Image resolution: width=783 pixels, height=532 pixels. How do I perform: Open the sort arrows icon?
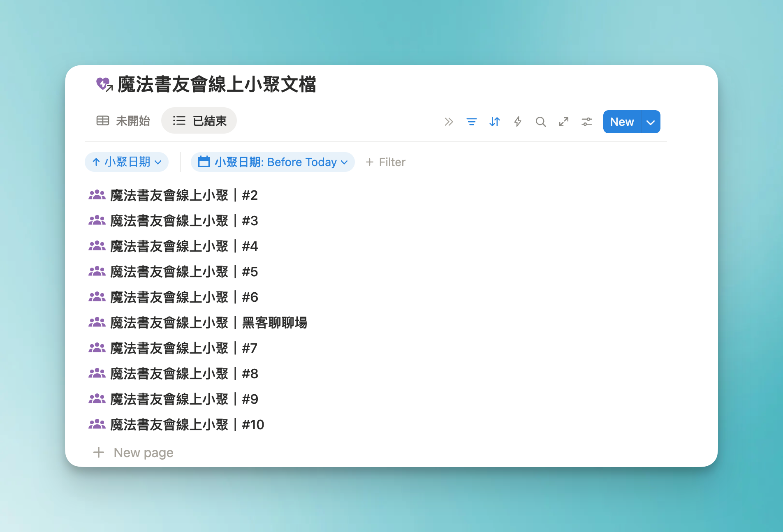click(494, 122)
